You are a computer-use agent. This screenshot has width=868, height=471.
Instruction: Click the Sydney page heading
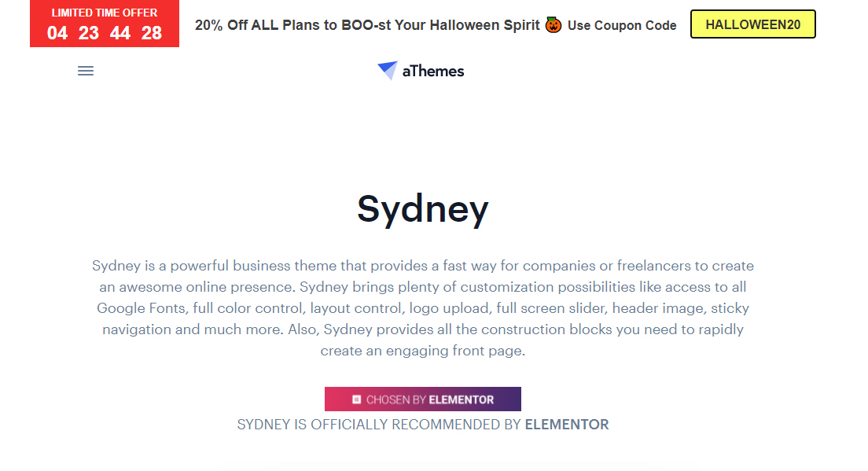pyautogui.click(x=423, y=209)
